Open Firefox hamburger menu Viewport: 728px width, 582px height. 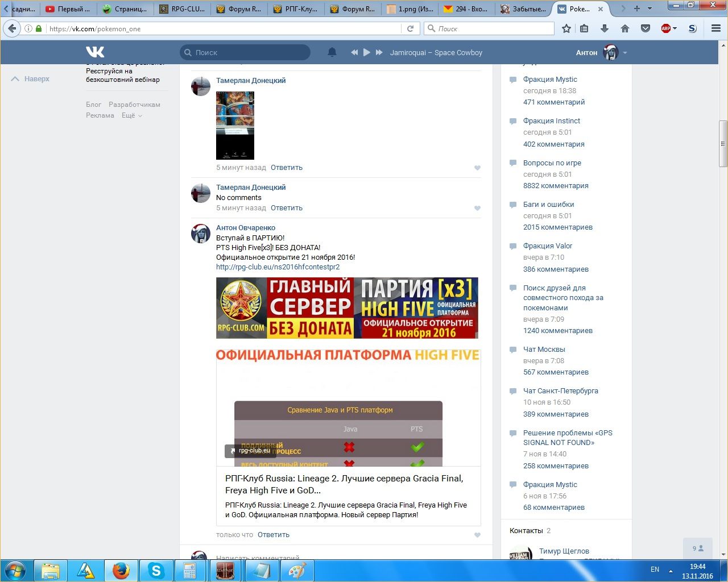coord(716,28)
